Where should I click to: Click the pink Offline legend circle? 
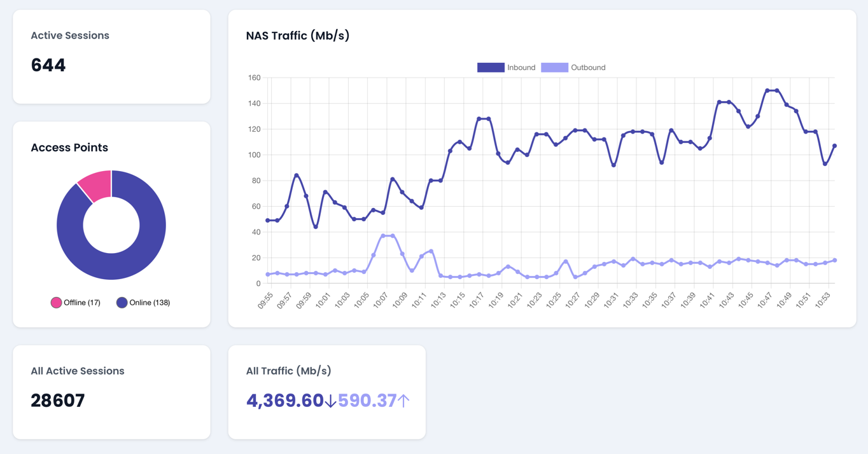coord(56,303)
